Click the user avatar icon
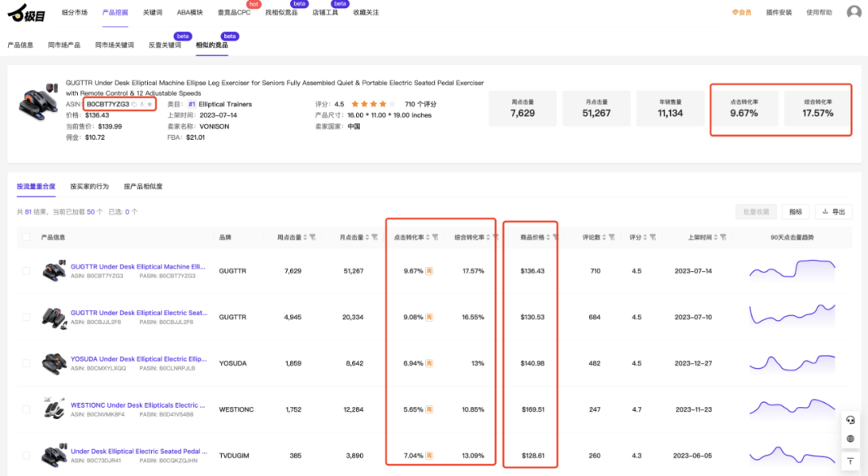Viewport: 868px width, 476px height. 854,12
